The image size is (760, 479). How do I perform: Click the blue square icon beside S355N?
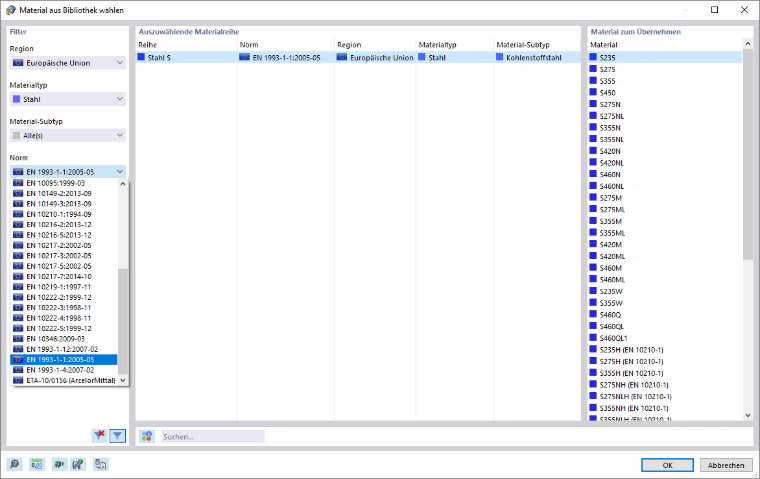coord(593,127)
